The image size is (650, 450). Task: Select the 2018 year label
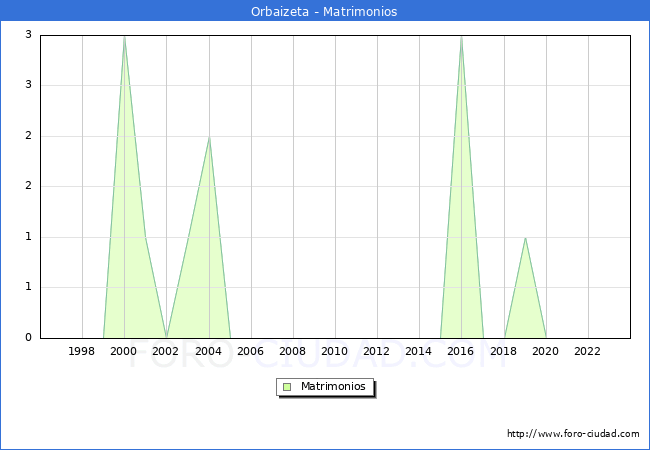tap(503, 352)
